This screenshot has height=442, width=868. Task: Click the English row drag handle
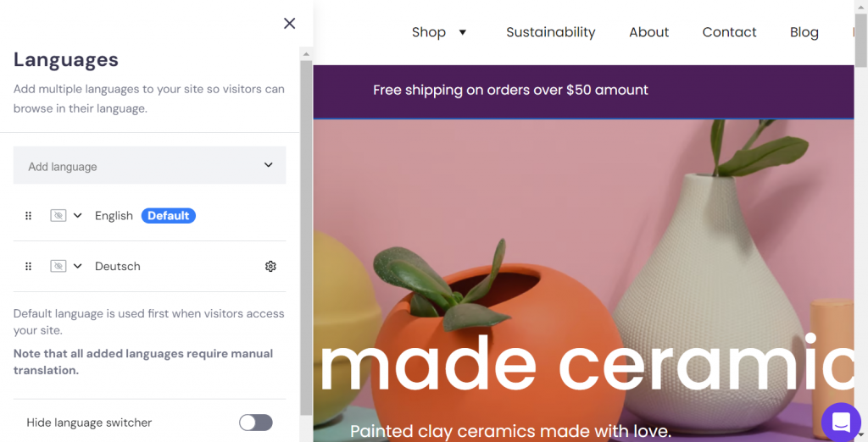click(x=28, y=216)
